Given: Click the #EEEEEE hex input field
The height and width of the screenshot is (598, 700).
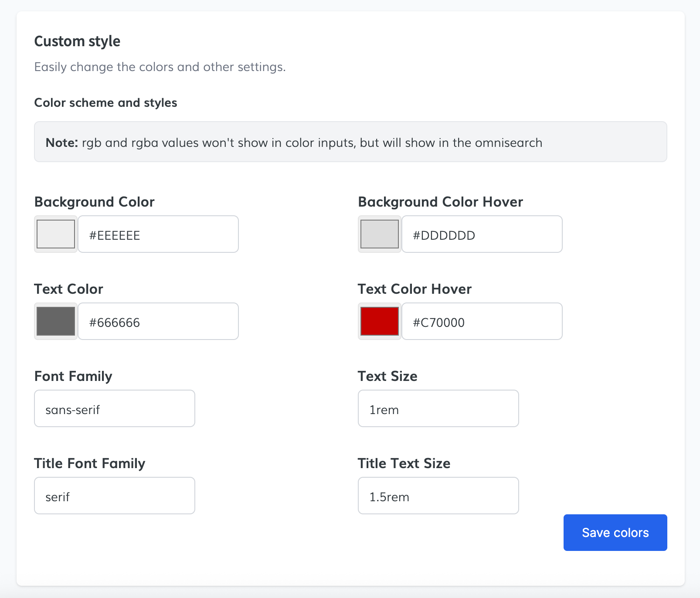Looking at the screenshot, I should coord(158,234).
